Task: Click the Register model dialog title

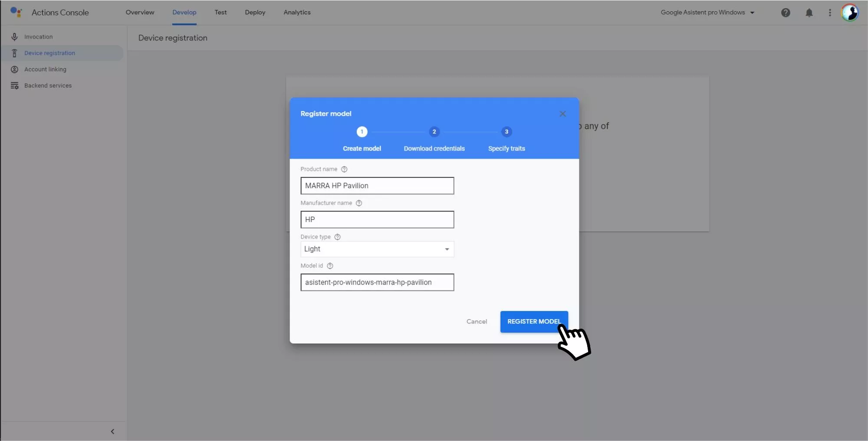Action: coord(326,114)
